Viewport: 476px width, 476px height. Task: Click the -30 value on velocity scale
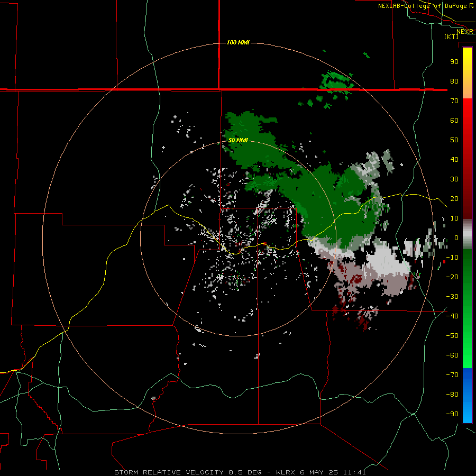tap(452, 297)
